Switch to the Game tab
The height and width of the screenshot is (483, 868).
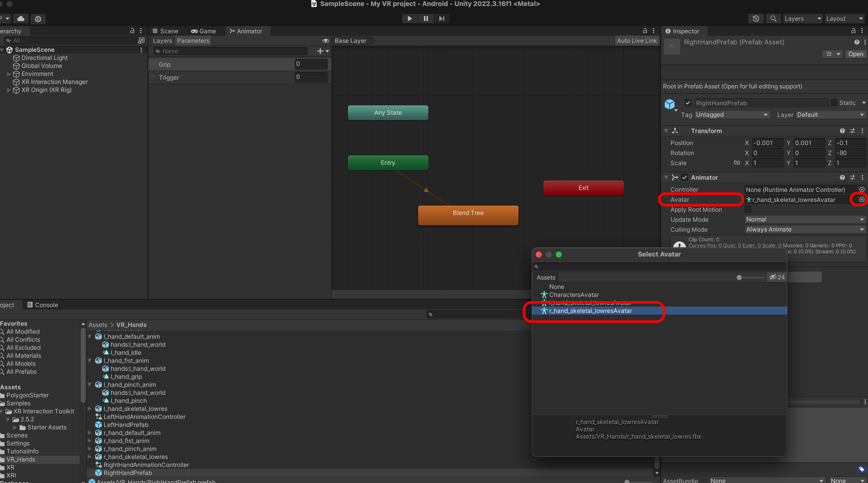203,31
